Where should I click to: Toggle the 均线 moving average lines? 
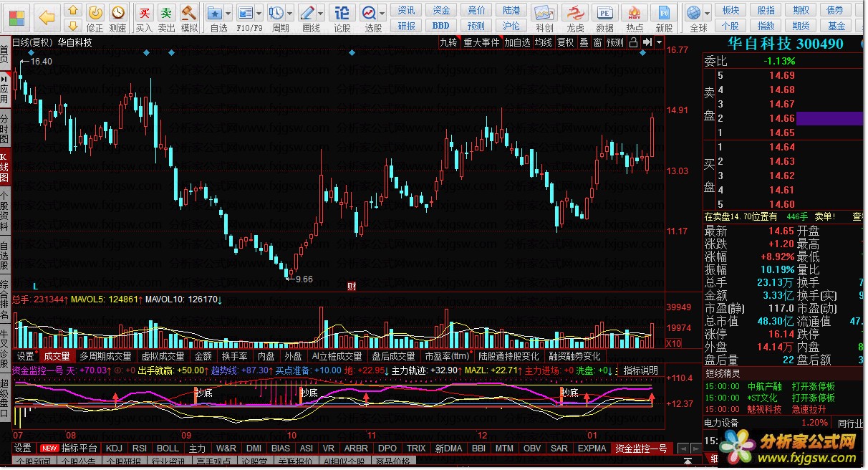(544, 42)
